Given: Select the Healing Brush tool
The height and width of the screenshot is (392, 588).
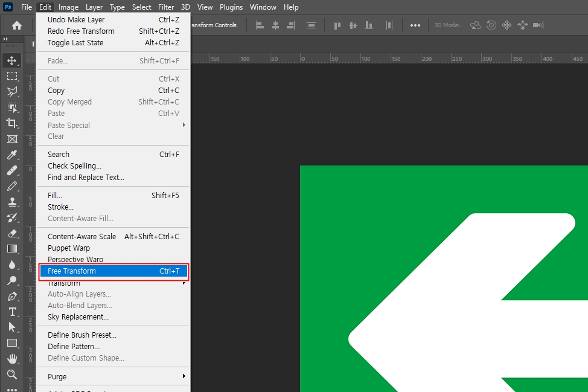Looking at the screenshot, I should pos(12,170).
